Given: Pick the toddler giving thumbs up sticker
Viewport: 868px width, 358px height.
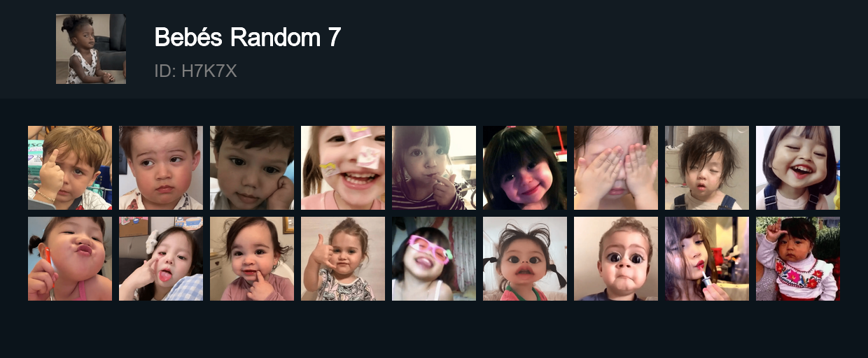Looking at the screenshot, I should tap(343, 259).
